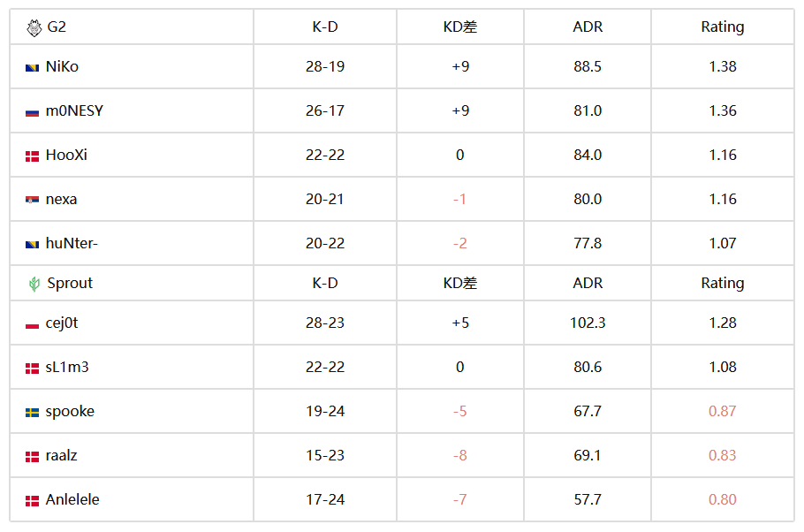Click the G2 team logo icon
Image resolution: width=804 pixels, height=532 pixels.
(34, 27)
